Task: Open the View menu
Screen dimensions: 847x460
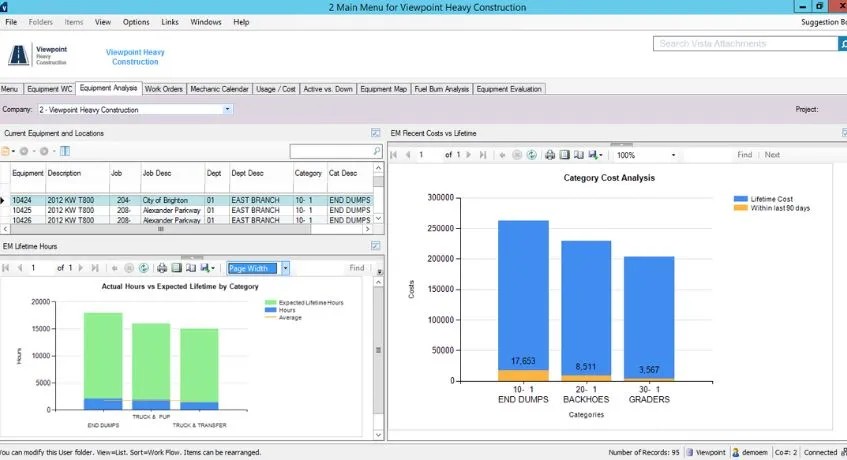Action: pos(103,22)
